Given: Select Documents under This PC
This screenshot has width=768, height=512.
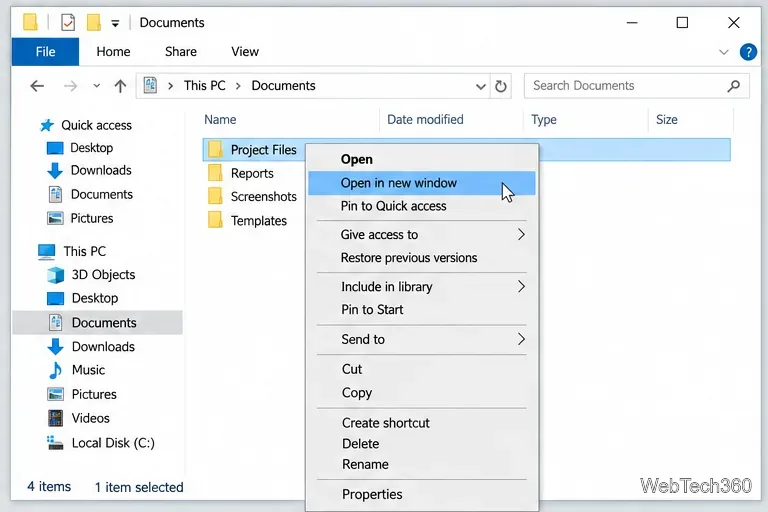Looking at the screenshot, I should click(97, 322).
